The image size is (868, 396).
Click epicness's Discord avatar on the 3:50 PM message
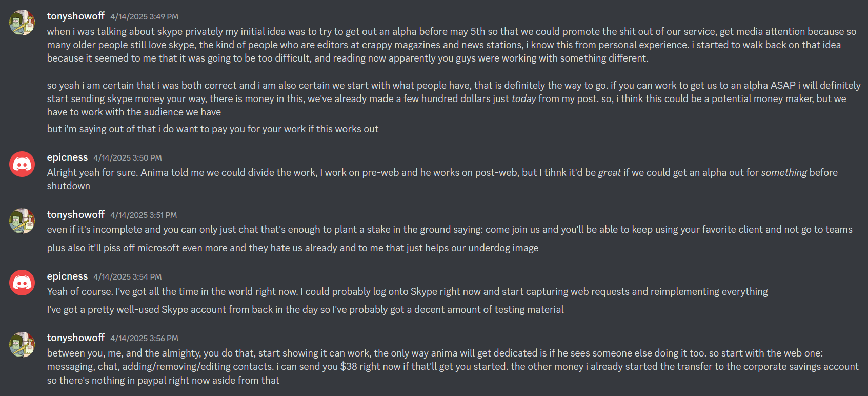22,164
